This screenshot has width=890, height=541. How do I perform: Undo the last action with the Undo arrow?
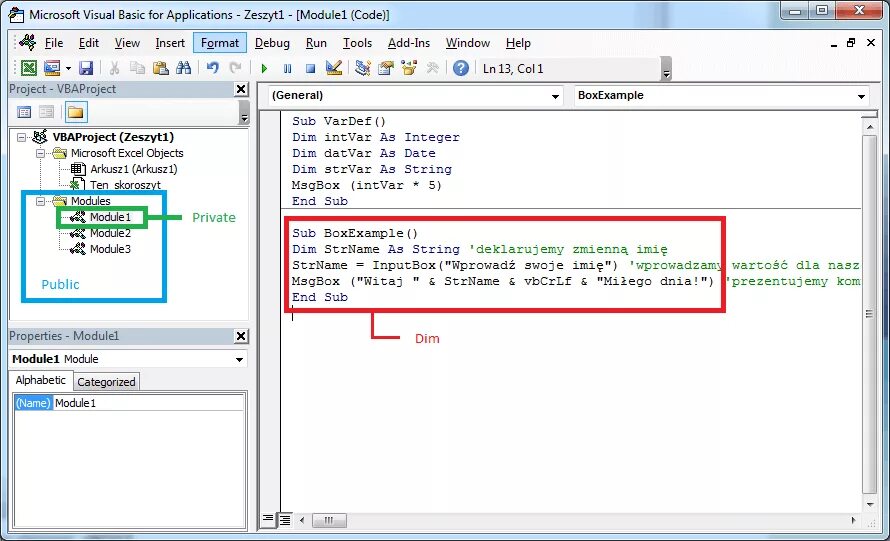click(x=212, y=68)
